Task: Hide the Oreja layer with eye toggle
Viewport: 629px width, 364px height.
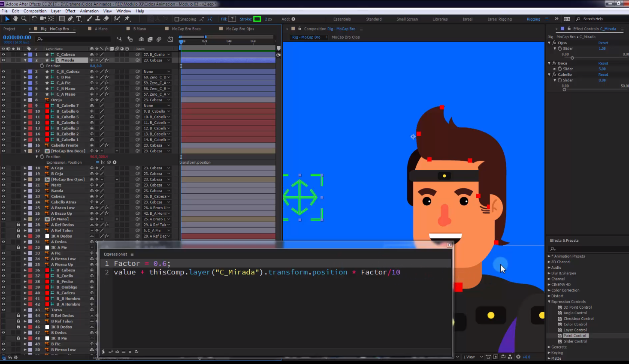Action: tap(3, 100)
